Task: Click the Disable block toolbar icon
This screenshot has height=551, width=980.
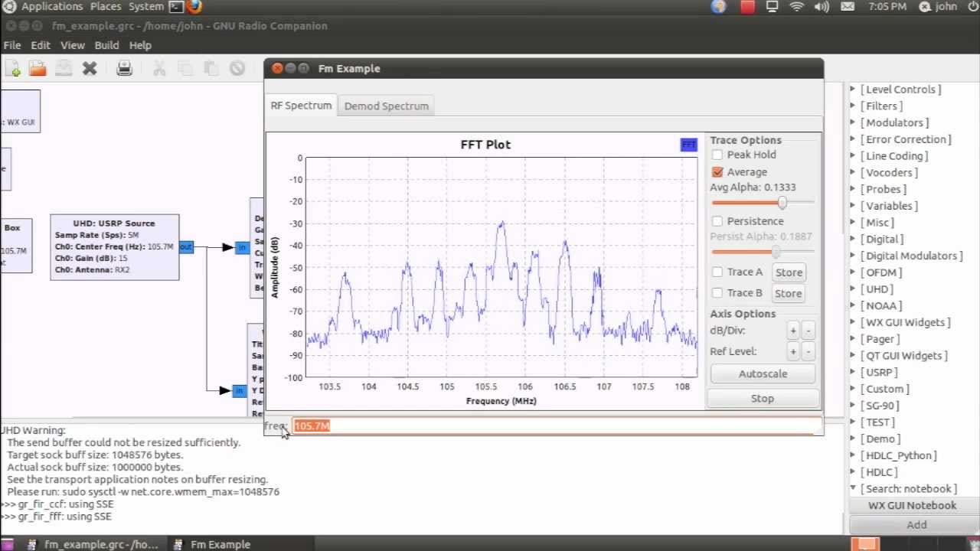Action: pyautogui.click(x=237, y=69)
